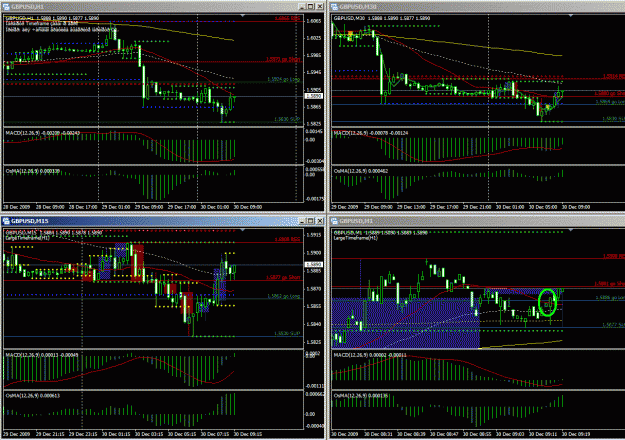The height and width of the screenshot is (440, 625).
Task: Click the '1.5924 go Long' level label in H1
Action: coord(283,80)
